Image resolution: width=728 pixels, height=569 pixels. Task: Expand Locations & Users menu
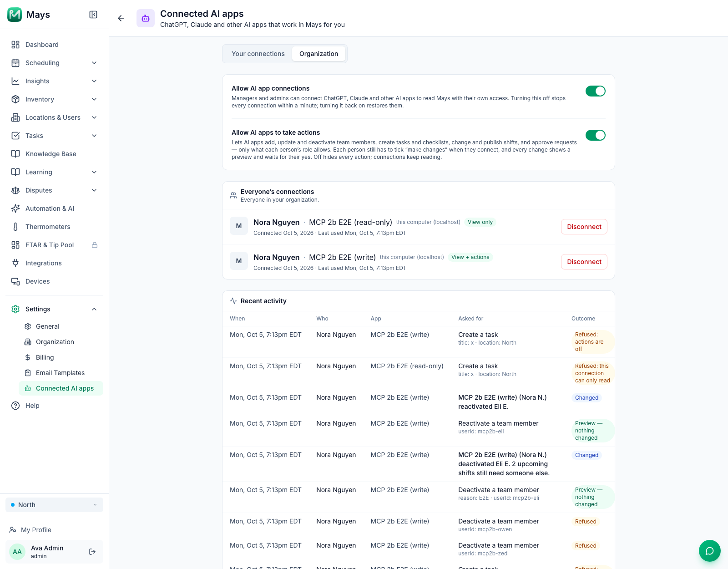coord(55,117)
